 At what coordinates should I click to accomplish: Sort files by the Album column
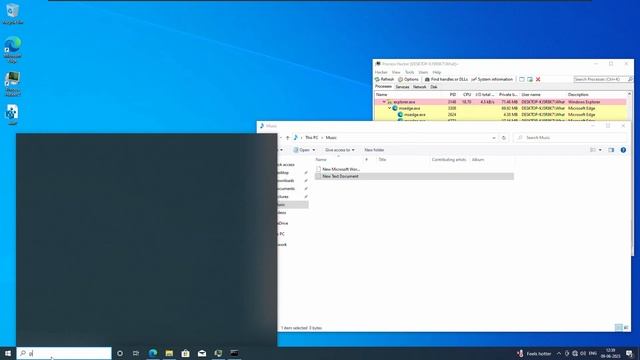click(478, 160)
